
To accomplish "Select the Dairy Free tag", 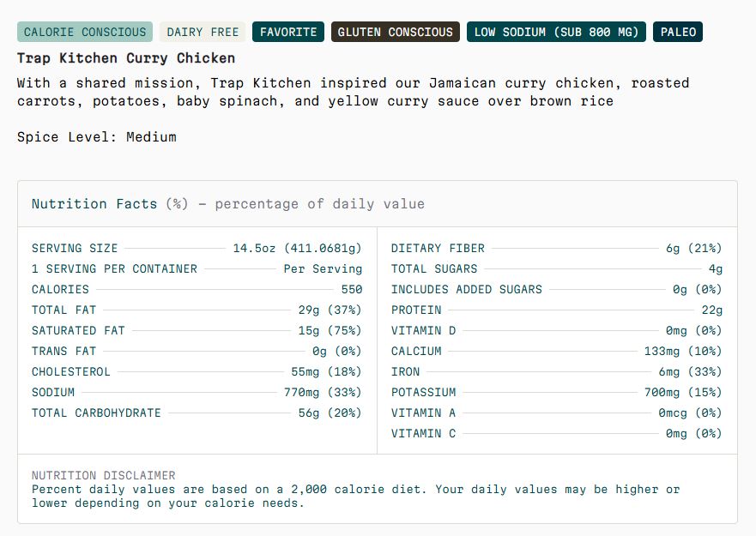I will 203,32.
